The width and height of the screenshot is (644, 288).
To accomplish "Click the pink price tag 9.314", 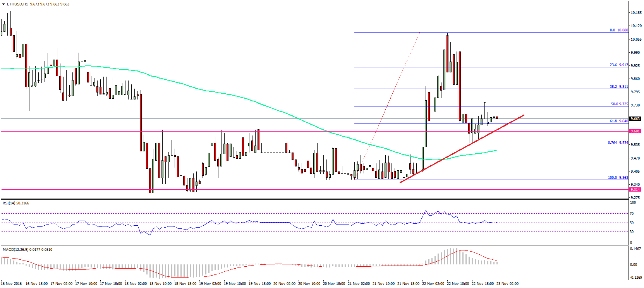I will (635, 190).
